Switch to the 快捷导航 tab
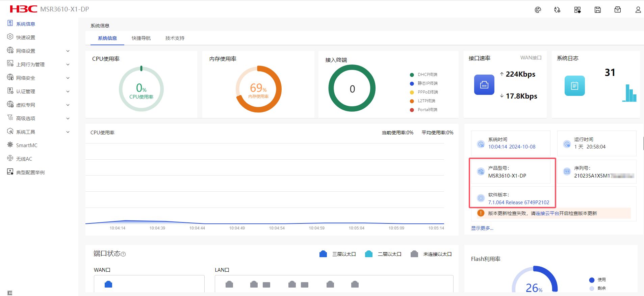 (141, 38)
